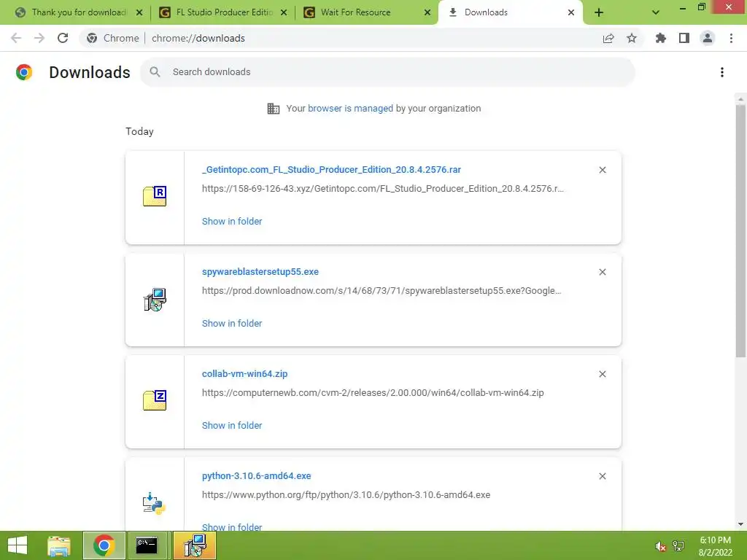Click the 158-69-126-43.xyz URL text
Screen dimensions: 747x560
click(382, 189)
